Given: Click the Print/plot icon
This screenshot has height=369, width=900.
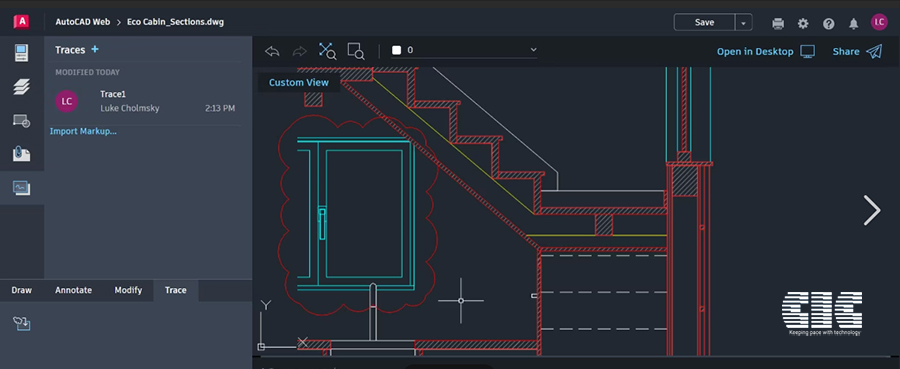Looking at the screenshot, I should tap(778, 24).
